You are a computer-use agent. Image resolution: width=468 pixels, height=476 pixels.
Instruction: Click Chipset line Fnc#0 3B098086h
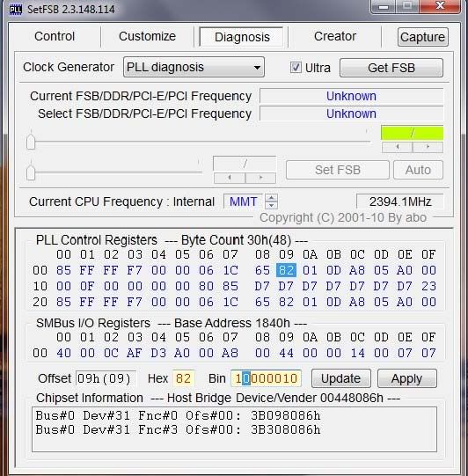[178, 415]
